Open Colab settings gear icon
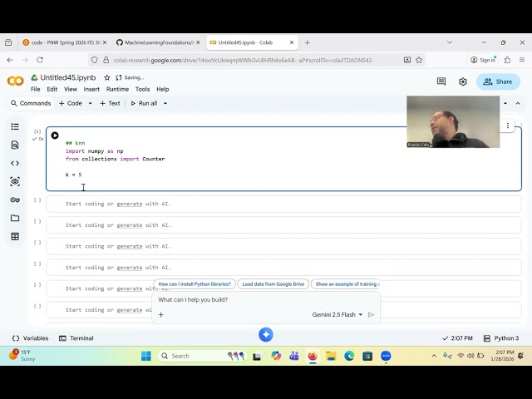 (463, 81)
